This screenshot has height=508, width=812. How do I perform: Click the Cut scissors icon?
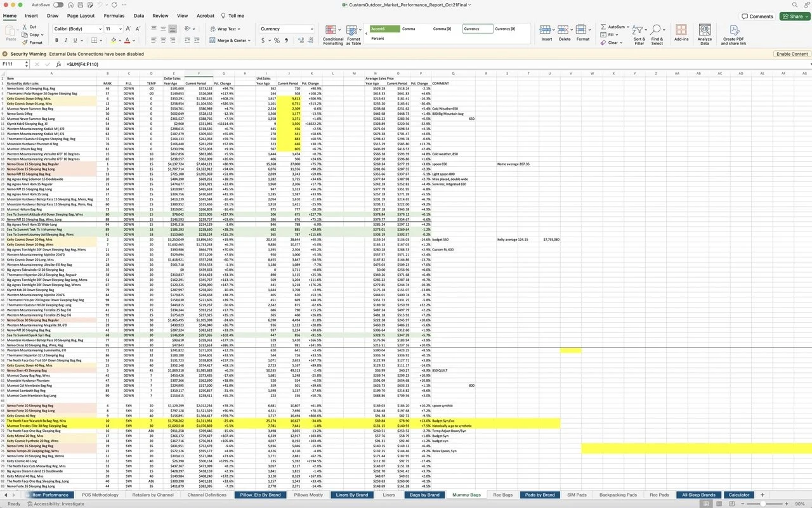point(25,27)
